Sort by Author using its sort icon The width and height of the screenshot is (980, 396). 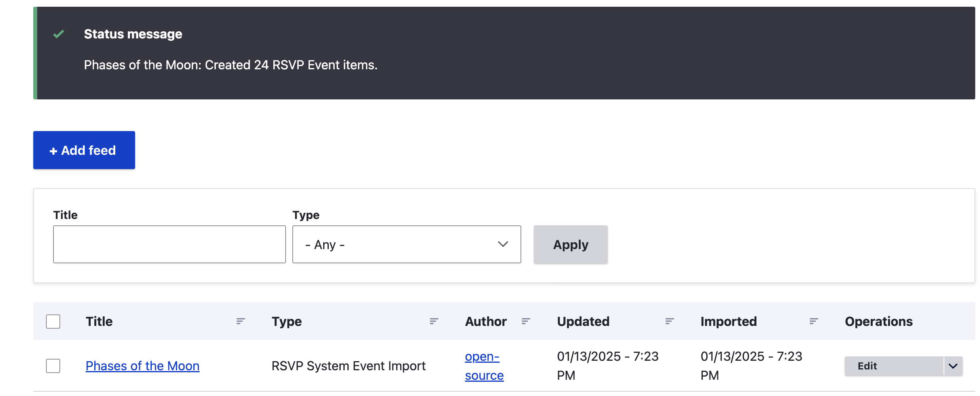526,321
